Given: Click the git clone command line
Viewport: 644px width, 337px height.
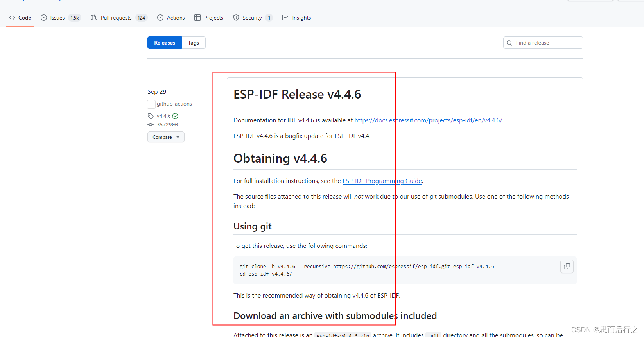Looking at the screenshot, I should tap(367, 267).
